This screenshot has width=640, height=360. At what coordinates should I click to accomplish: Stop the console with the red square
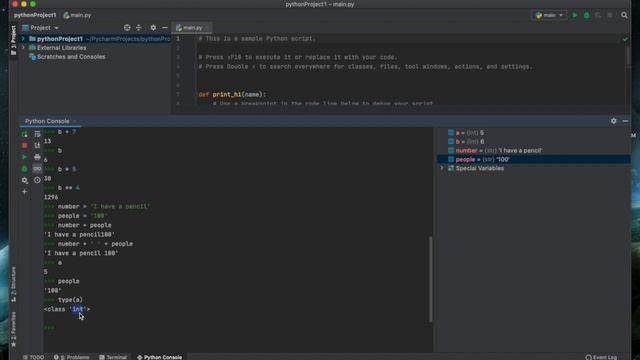tap(24, 145)
